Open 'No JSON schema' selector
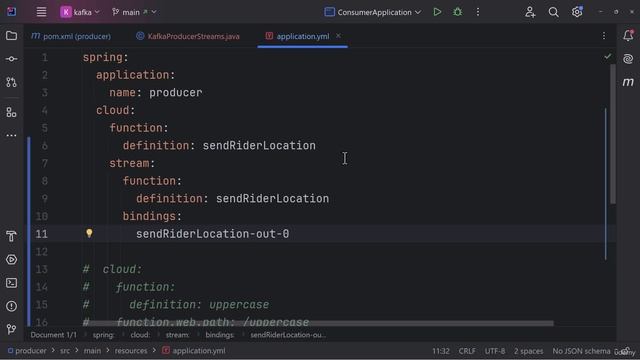Image resolution: width=640 pixels, height=360 pixels. (x=581, y=351)
